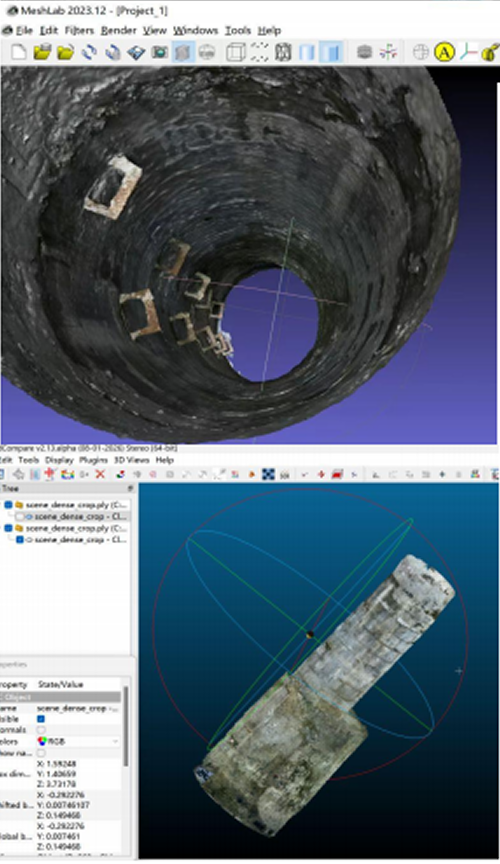Viewport: 500px width, 864px height.
Task: Open the Colors RGB dropdown
Action: click(x=78, y=742)
